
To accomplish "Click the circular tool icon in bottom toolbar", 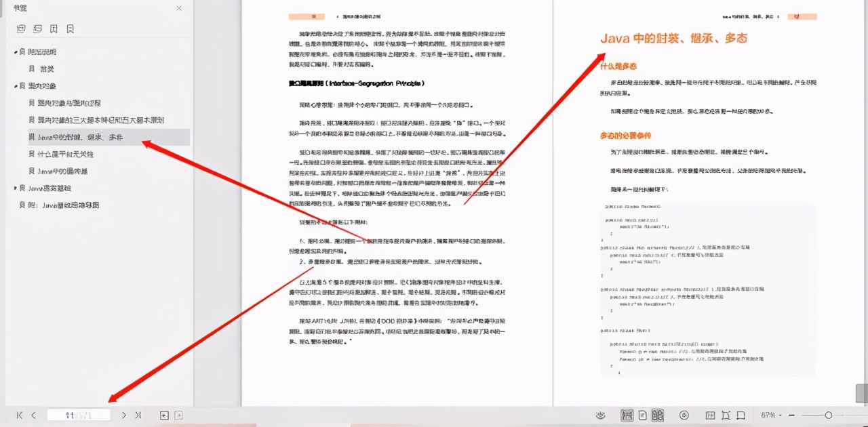I will pos(686,415).
